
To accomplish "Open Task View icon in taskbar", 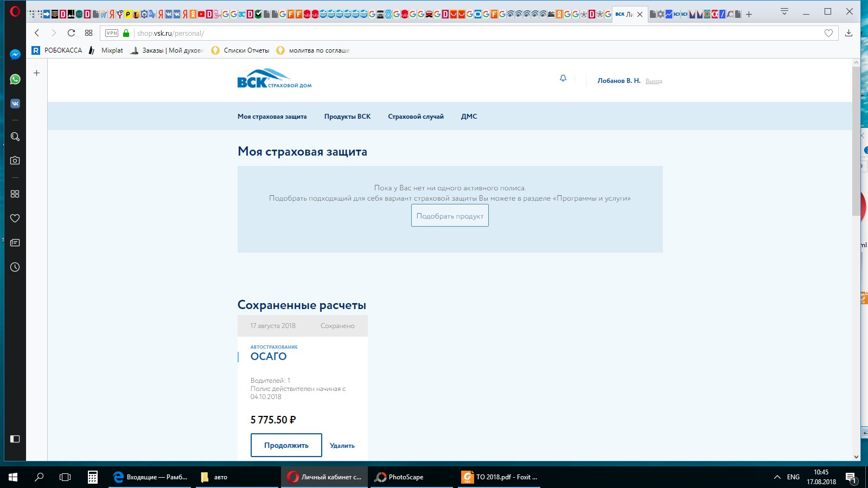I will click(x=65, y=477).
